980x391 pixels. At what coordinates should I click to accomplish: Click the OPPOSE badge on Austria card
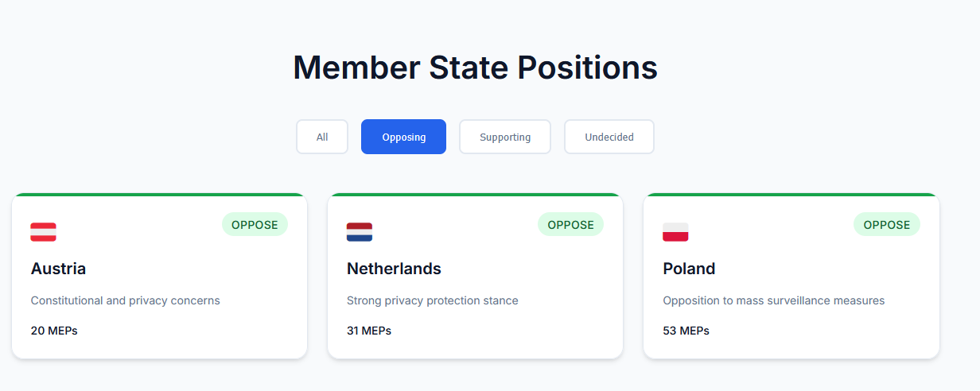pos(255,225)
